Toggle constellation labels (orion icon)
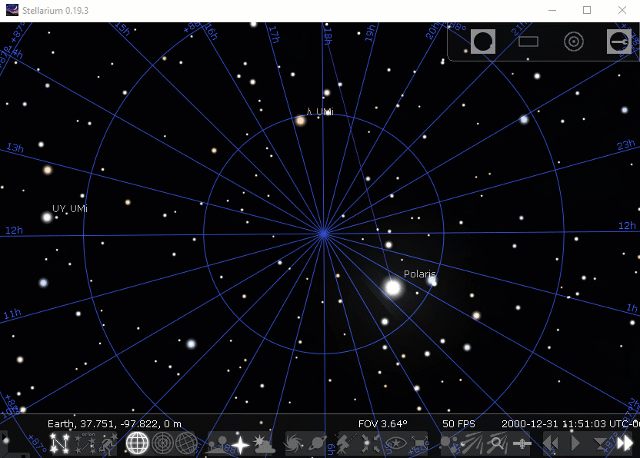640x458 pixels. tap(85, 443)
